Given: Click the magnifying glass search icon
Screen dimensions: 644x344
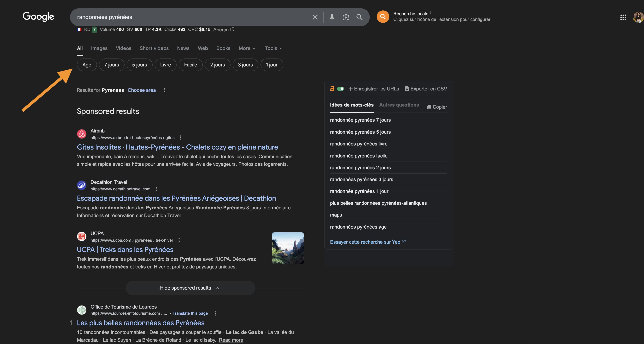Looking at the screenshot, I should (x=359, y=17).
